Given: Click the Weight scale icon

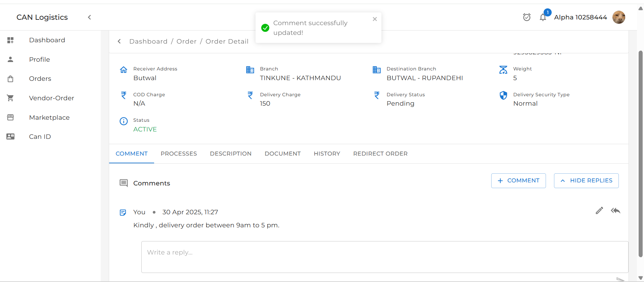Looking at the screenshot, I should (503, 70).
